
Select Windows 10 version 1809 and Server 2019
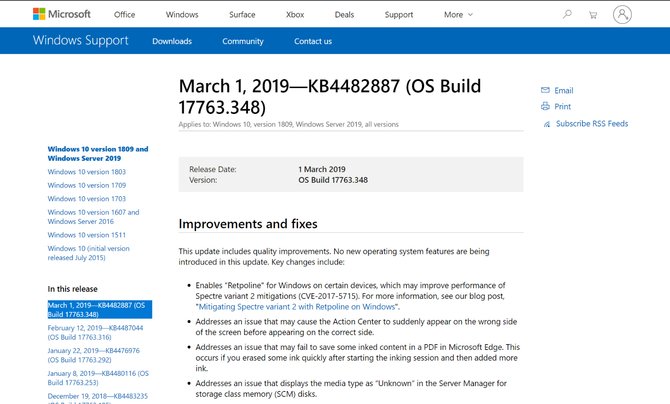[x=98, y=153]
